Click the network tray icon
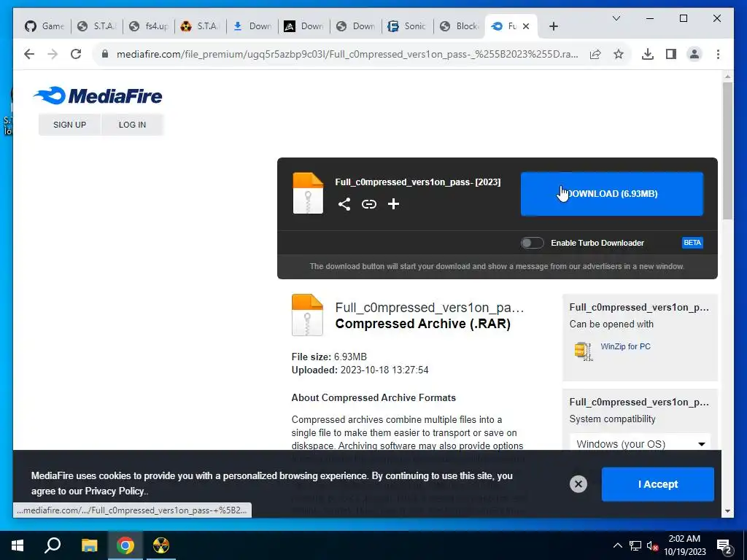 tap(635, 545)
